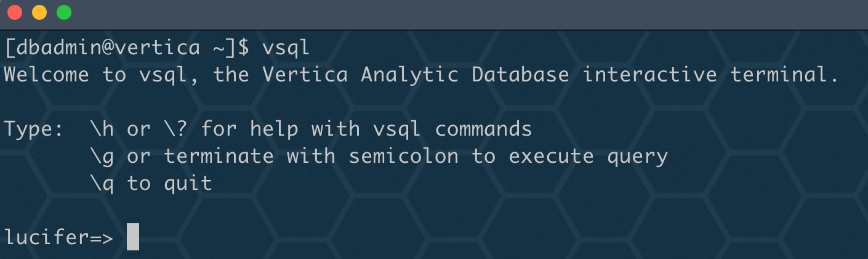This screenshot has height=259, width=868.
Task: Minimize the terminal using yellow button
Action: click(39, 12)
